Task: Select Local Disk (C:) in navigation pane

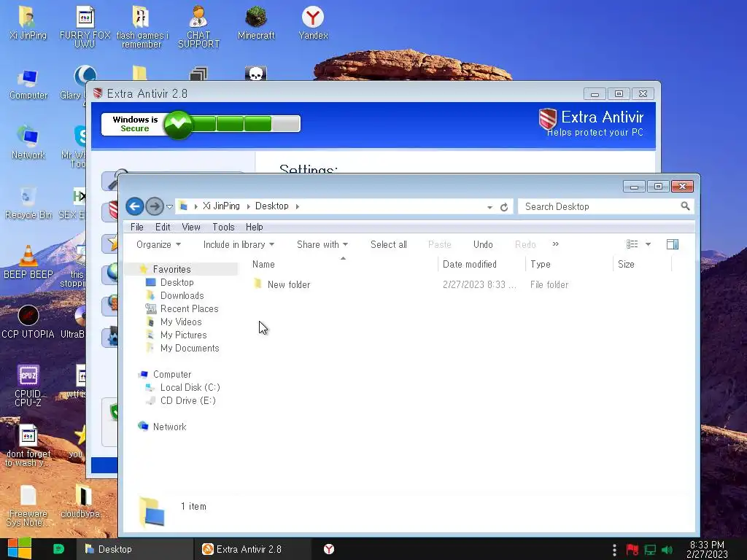Action: (x=190, y=387)
